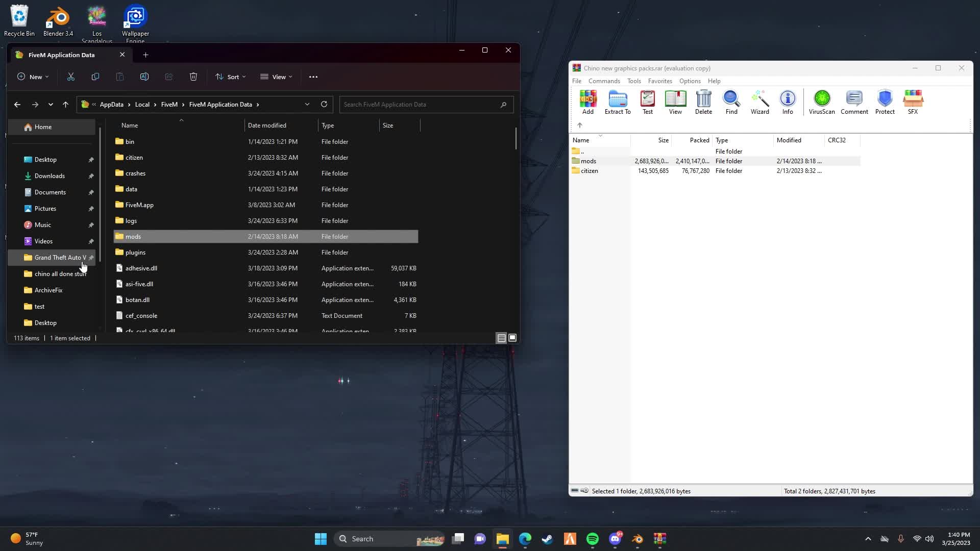
Task: Click the Find icon in WinRAR toolbar
Action: tap(731, 101)
